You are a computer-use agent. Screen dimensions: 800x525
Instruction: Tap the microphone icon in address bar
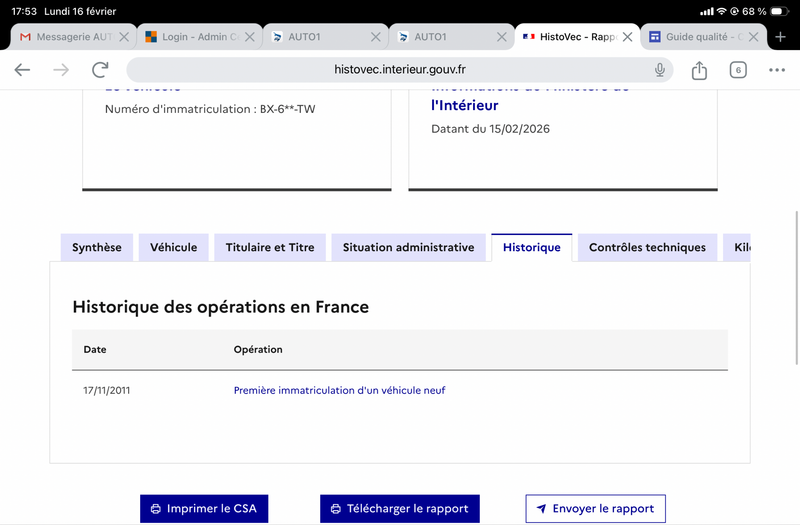click(x=660, y=69)
